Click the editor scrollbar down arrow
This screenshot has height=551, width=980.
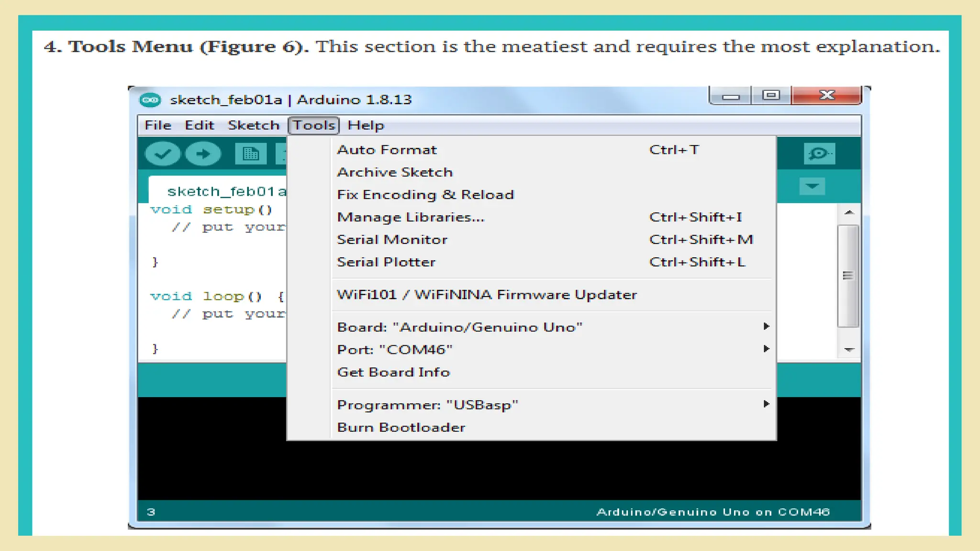(x=849, y=350)
